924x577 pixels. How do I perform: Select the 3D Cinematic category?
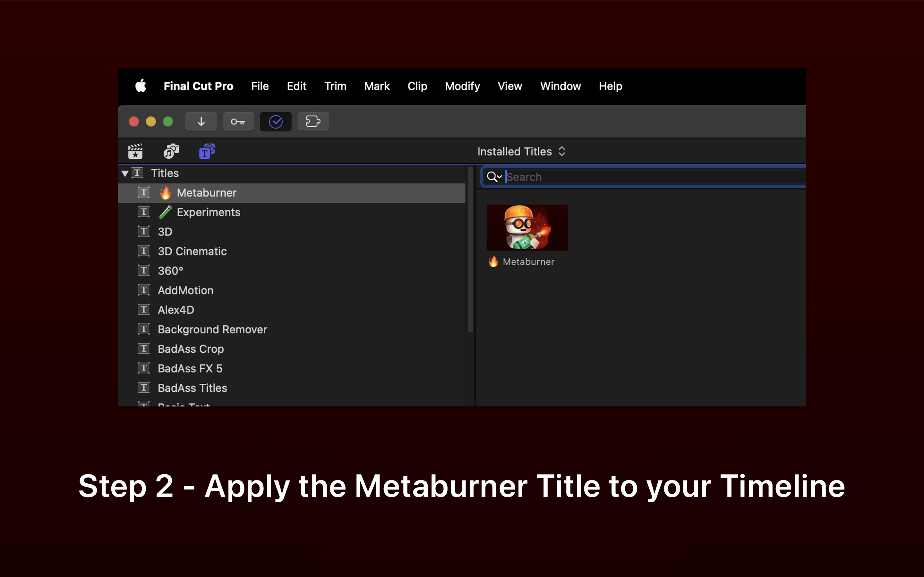[192, 251]
